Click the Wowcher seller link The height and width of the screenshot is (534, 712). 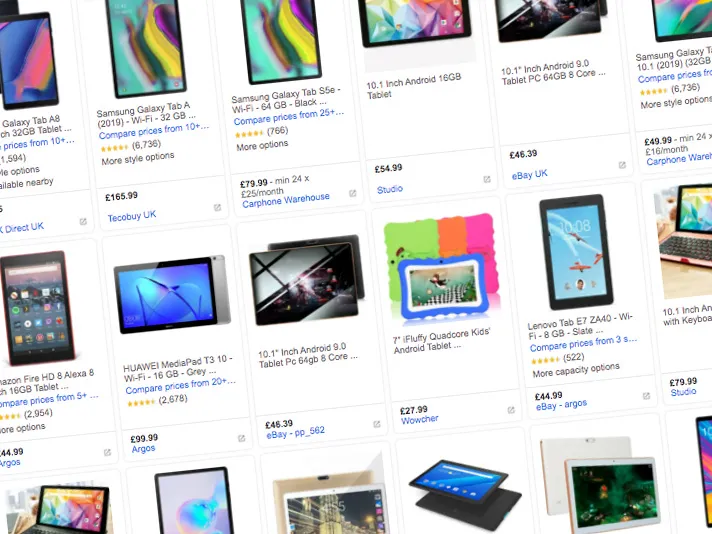(x=420, y=419)
